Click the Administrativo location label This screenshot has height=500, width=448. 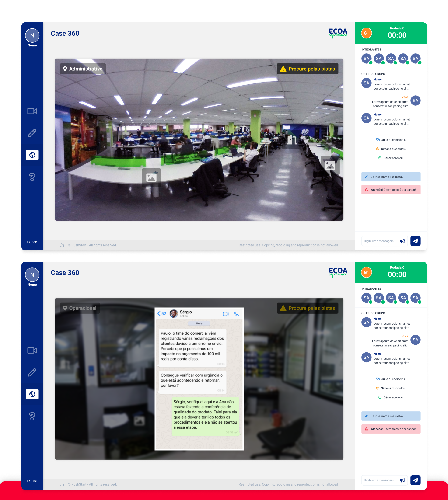[83, 69]
